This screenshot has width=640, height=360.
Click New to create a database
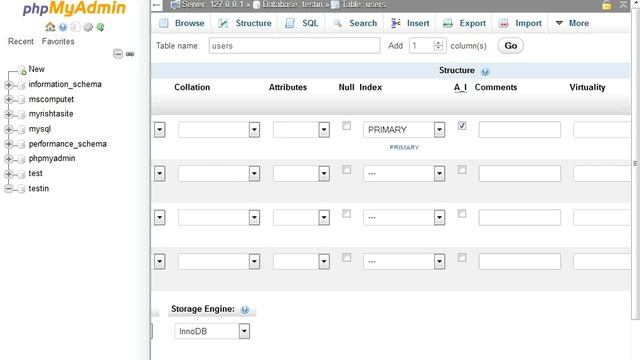click(x=36, y=69)
